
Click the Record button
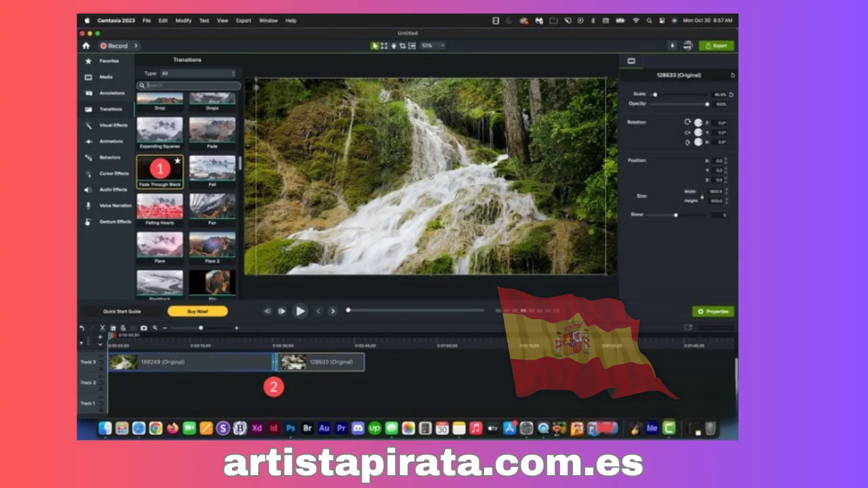pyautogui.click(x=115, y=46)
